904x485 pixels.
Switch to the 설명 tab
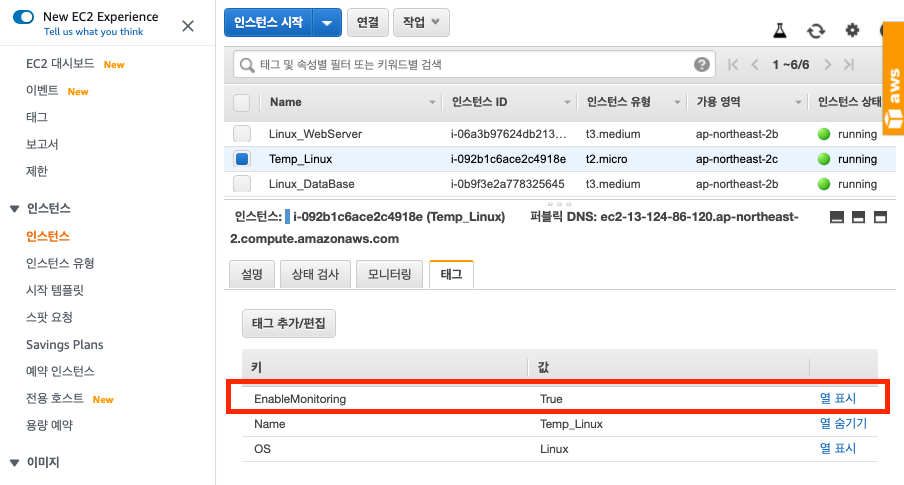[252, 274]
